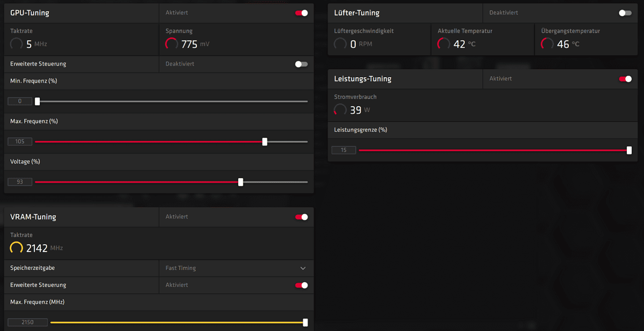This screenshot has width=644, height=331.
Task: Click the VRAM frequency field showing 2150
Action: [x=27, y=322]
